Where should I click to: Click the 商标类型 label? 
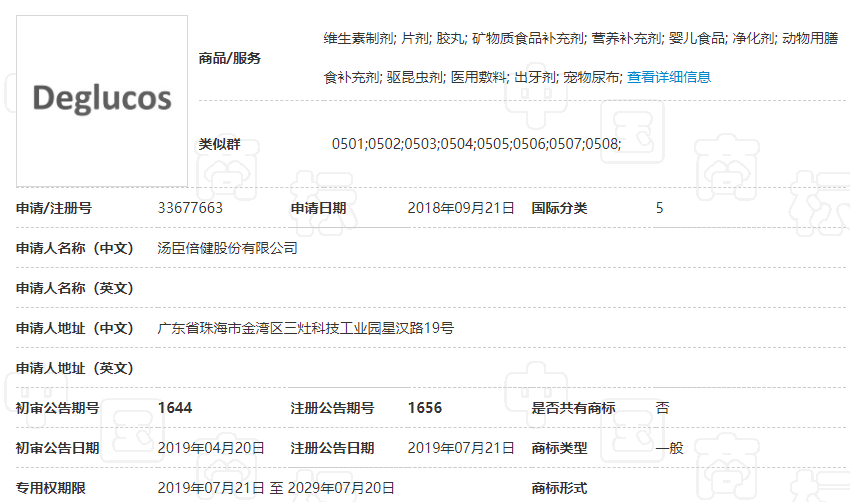pos(559,448)
